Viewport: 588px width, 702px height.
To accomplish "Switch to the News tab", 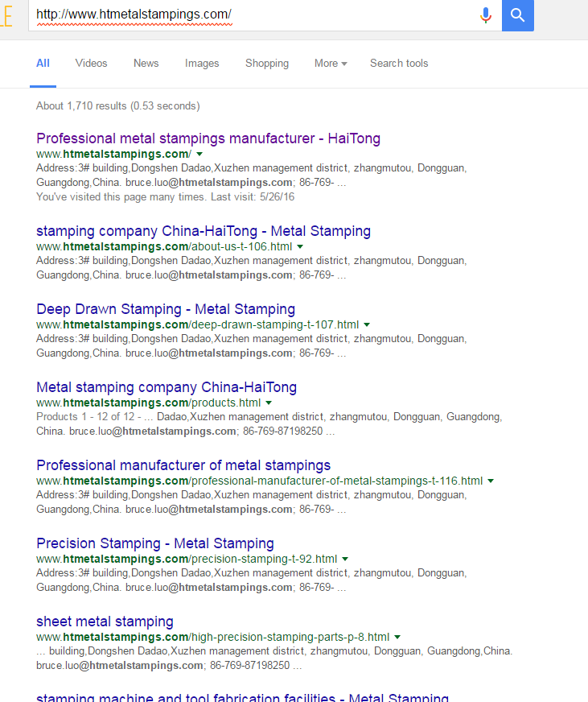I will coord(146,63).
